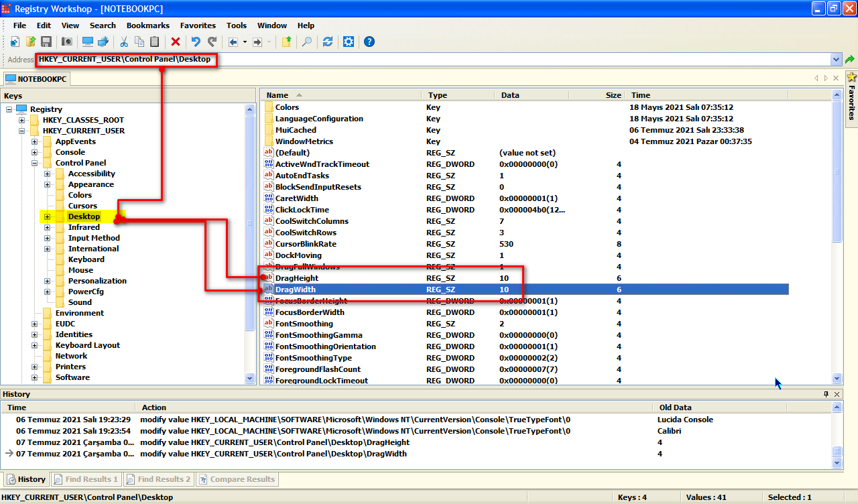Click the Paste clipboard icon

tap(155, 42)
